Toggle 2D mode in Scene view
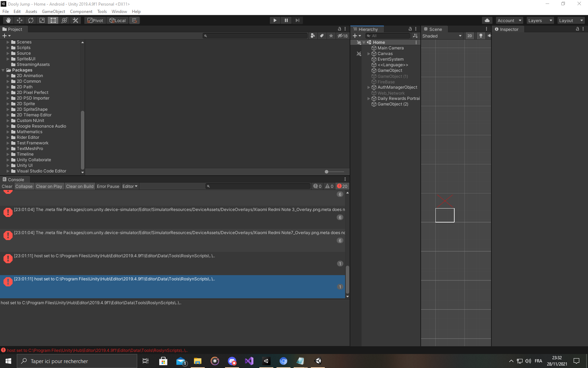This screenshot has width=588, height=368. click(470, 36)
